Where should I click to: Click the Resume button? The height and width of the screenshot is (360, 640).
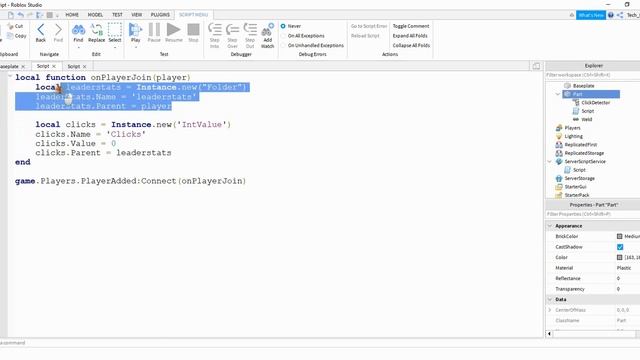(x=173, y=33)
